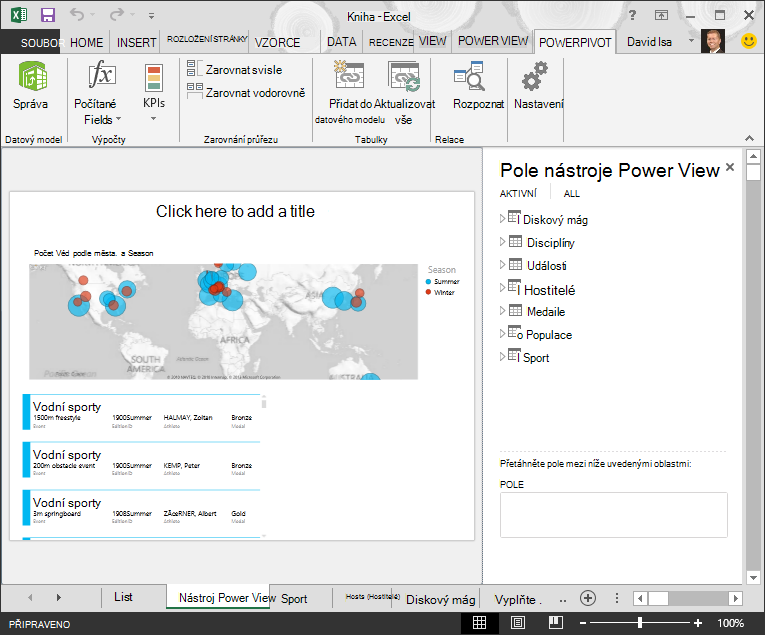The image size is (765, 635).
Task: Open the List sheet tab
Action: pos(123,597)
